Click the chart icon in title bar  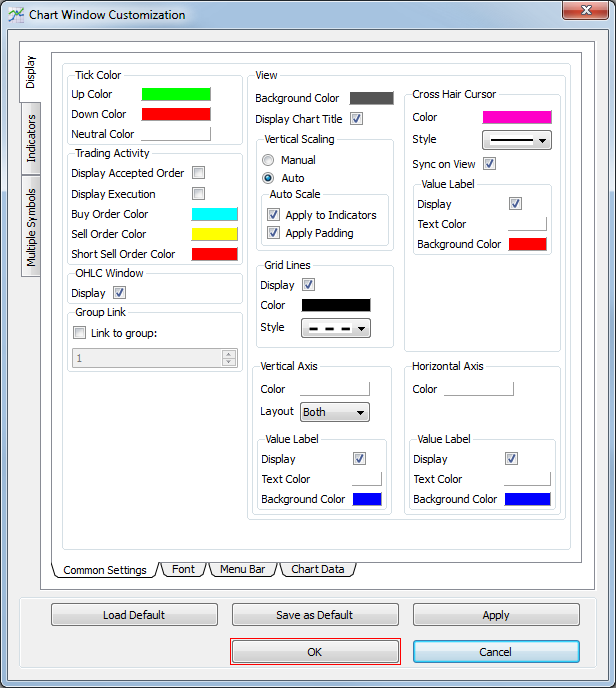15,15
